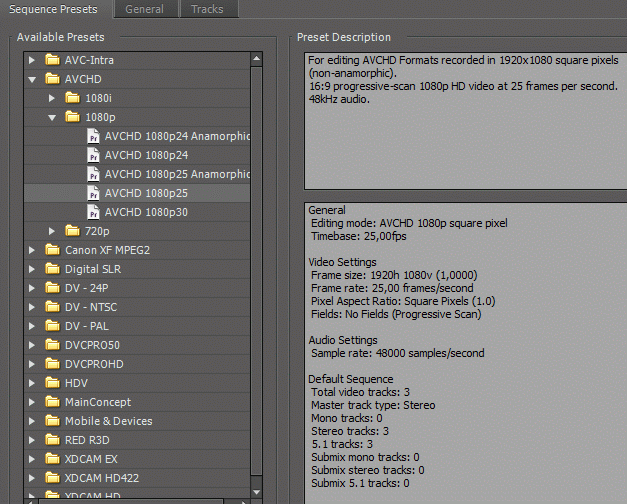Expand the AVC-Intra folder arrow

(x=32, y=60)
